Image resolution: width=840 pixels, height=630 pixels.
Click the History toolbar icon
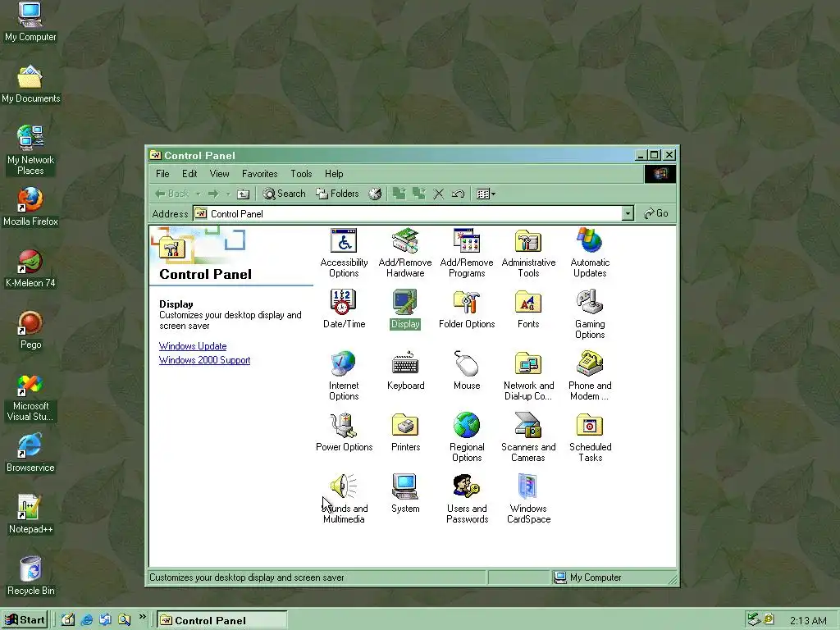point(375,194)
